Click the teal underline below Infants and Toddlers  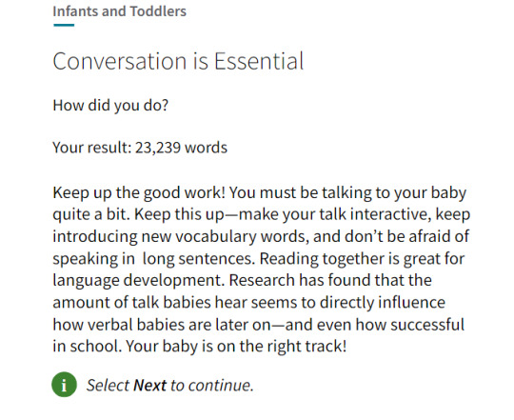pyautogui.click(x=64, y=25)
